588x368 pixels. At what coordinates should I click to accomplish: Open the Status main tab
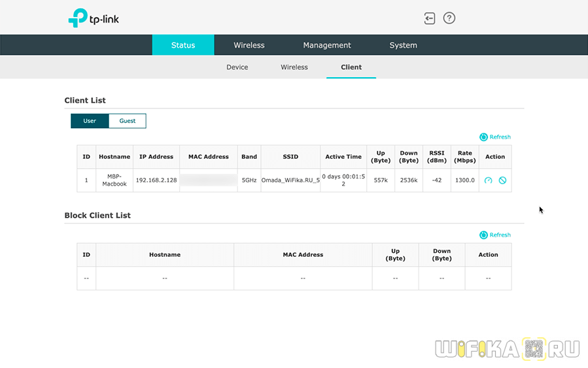point(183,45)
